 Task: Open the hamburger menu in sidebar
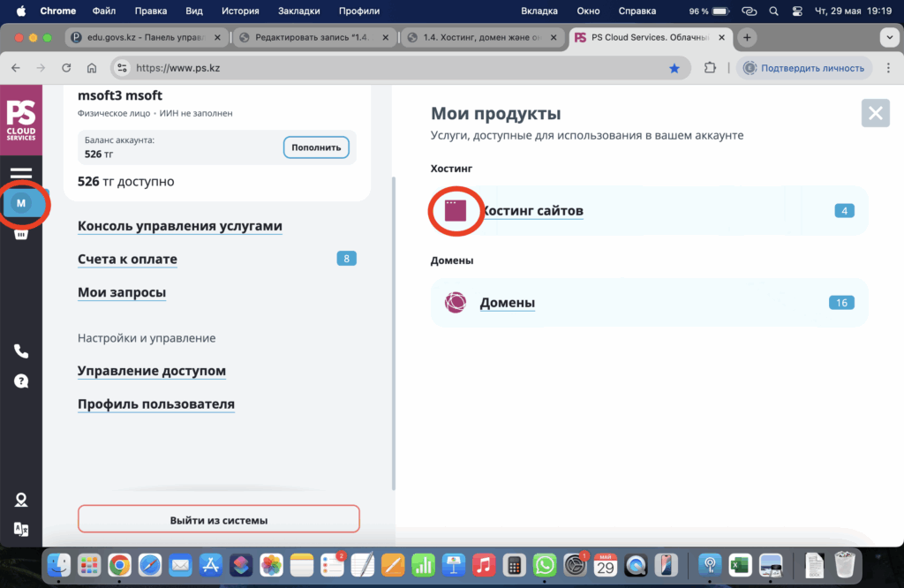coord(21,174)
